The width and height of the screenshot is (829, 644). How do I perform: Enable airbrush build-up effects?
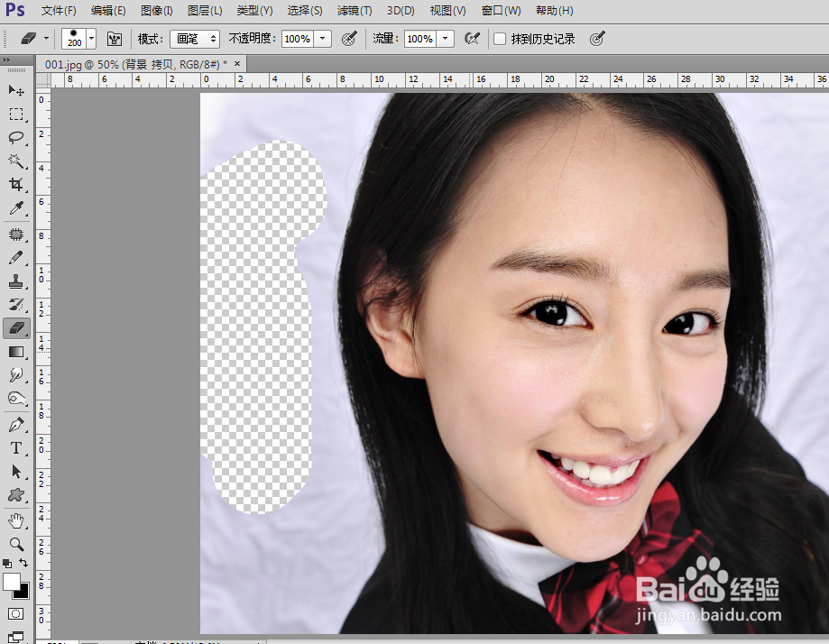point(472,39)
